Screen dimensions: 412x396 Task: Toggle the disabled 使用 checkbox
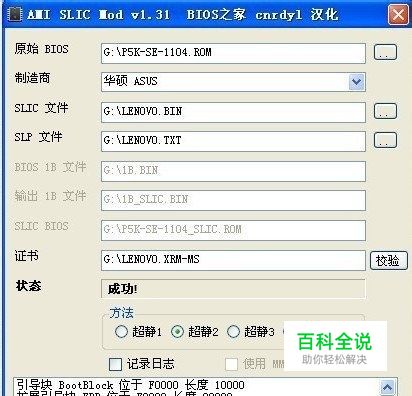point(231,364)
